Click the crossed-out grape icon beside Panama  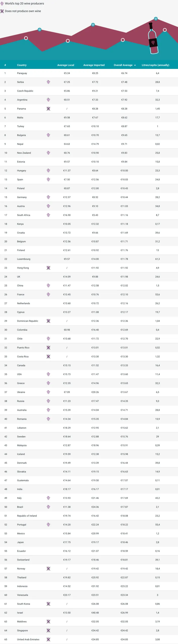tap(48, 109)
